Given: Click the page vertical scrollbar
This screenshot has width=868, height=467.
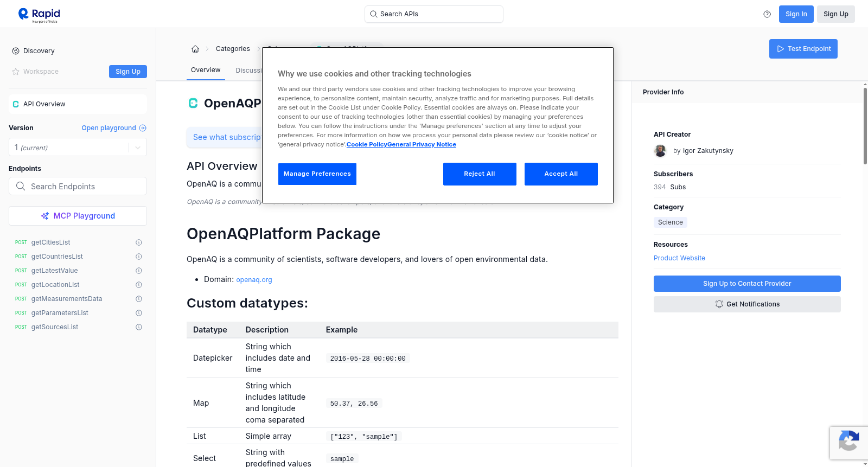Looking at the screenshot, I should pos(865,126).
